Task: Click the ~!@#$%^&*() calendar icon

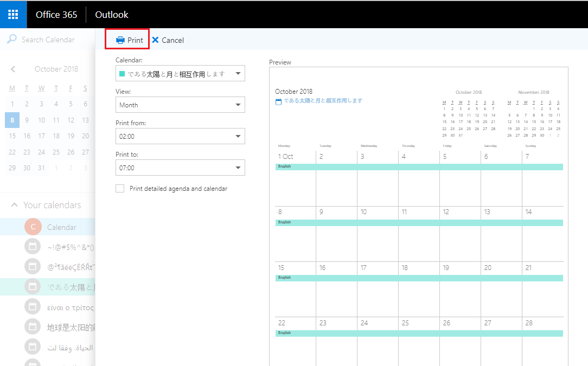Action: [33, 247]
